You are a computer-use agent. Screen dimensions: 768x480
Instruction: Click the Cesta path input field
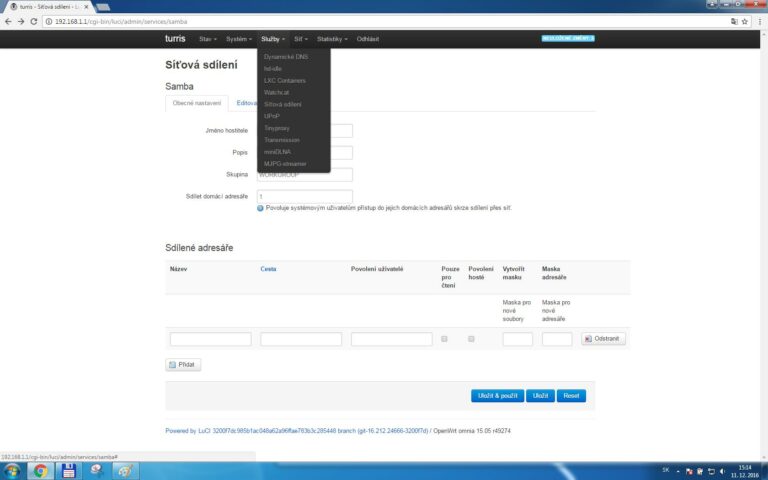(301, 339)
